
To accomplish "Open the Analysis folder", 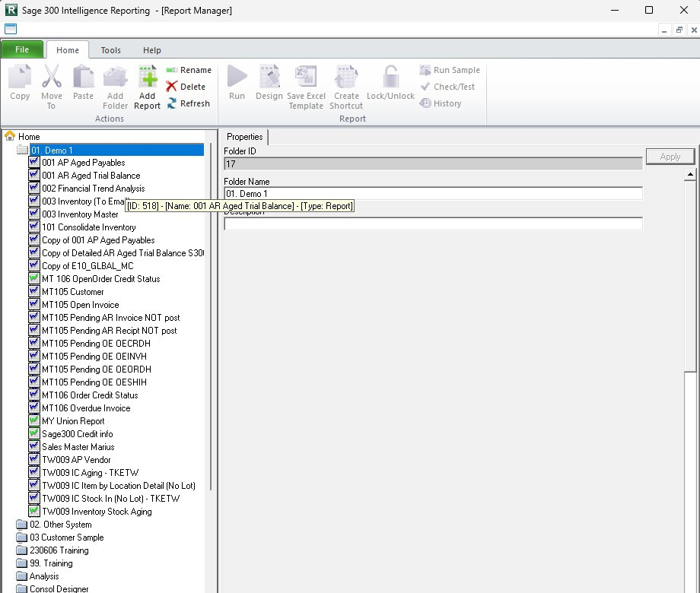I will pos(44,576).
